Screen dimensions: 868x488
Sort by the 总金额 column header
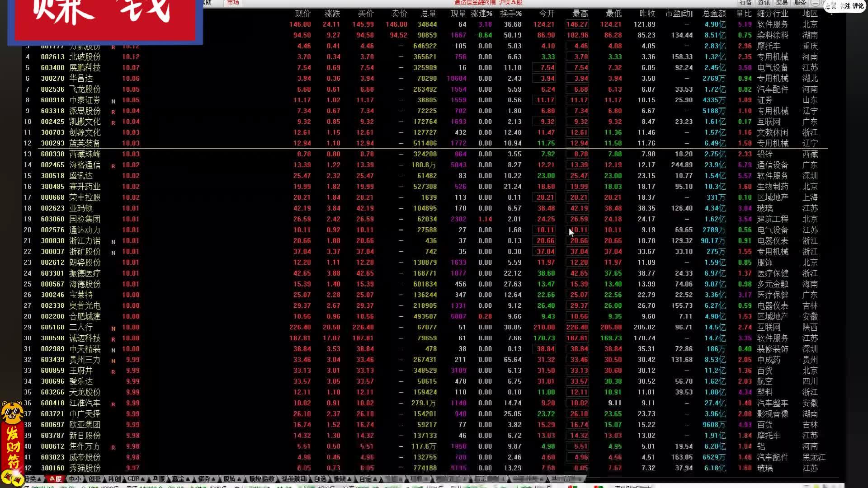tap(714, 14)
